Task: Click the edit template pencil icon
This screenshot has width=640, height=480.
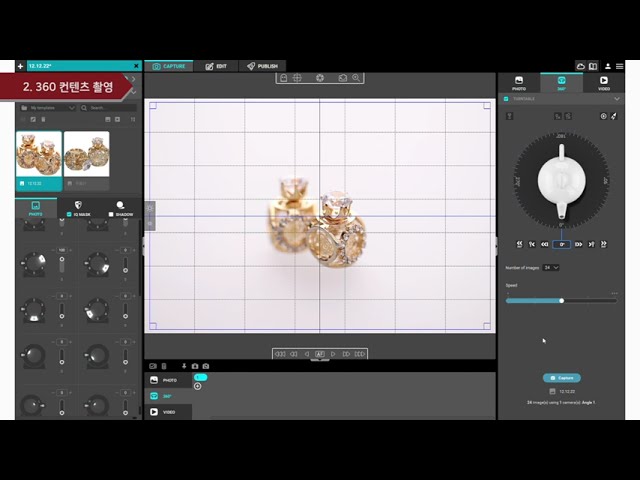Action: tap(33, 119)
